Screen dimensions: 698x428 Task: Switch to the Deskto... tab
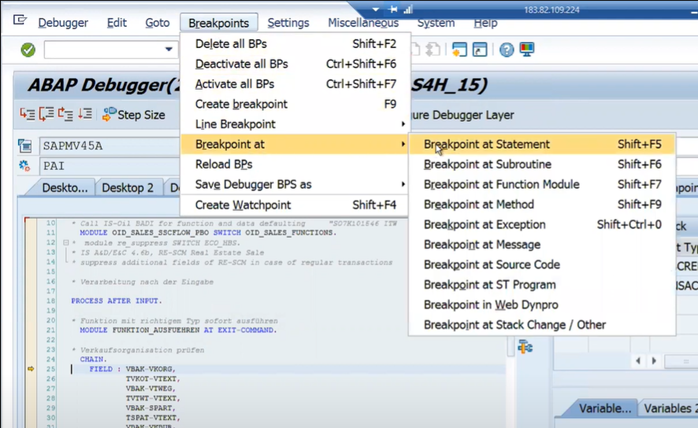coord(65,188)
